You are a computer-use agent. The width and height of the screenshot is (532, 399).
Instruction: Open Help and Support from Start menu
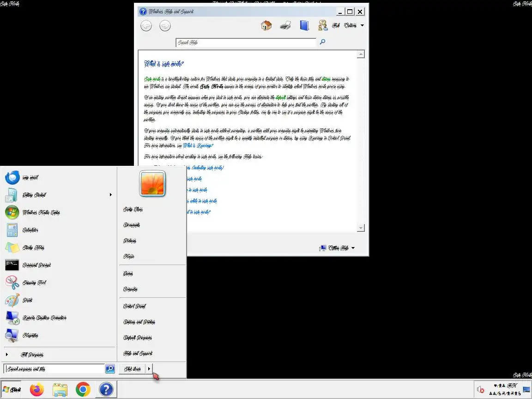tap(138, 353)
